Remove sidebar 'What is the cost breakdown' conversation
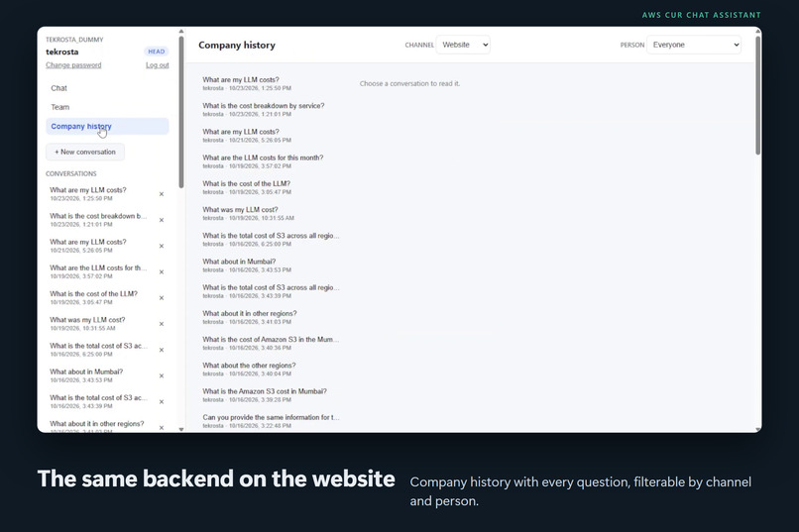Screen dimensions: 799x532 (161, 220)
